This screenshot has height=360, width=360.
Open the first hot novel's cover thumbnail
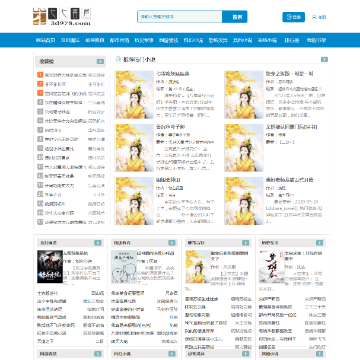[x=135, y=95]
